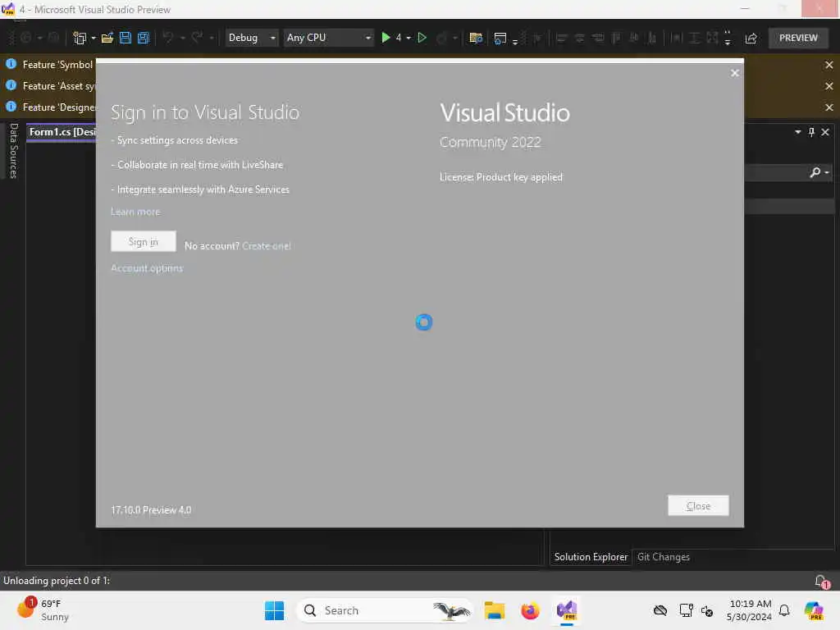Click the Copilot Preview icon in taskbar
Screen dimensions: 840x630
coord(814,610)
